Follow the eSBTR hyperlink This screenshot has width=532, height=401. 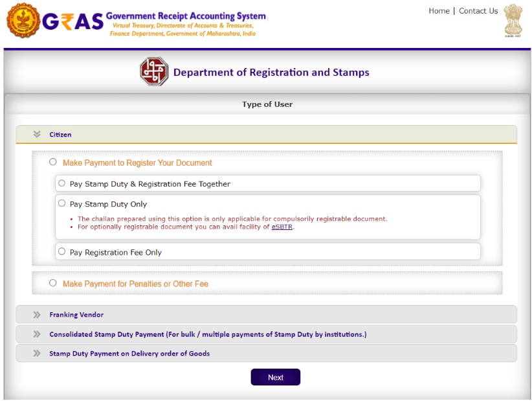(x=282, y=227)
